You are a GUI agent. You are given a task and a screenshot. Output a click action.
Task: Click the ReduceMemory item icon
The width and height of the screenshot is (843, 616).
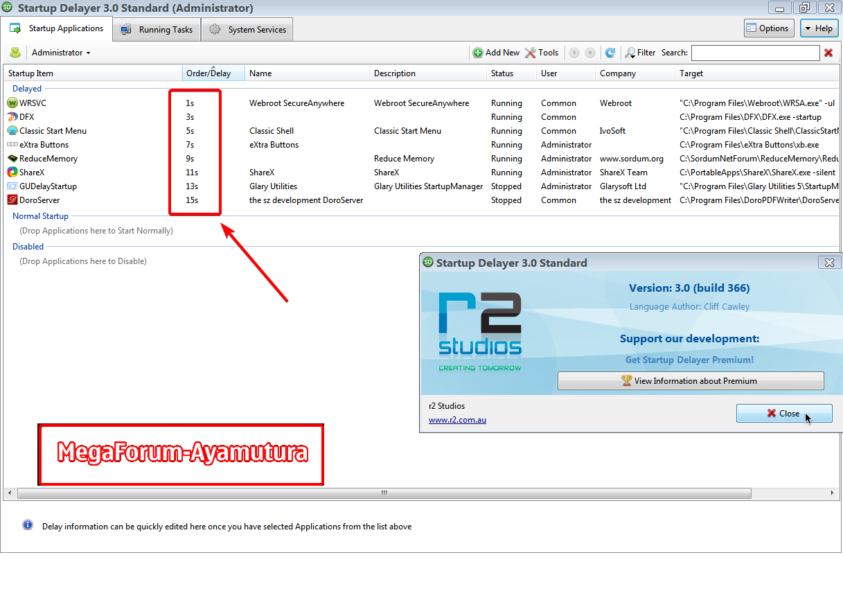(x=12, y=159)
